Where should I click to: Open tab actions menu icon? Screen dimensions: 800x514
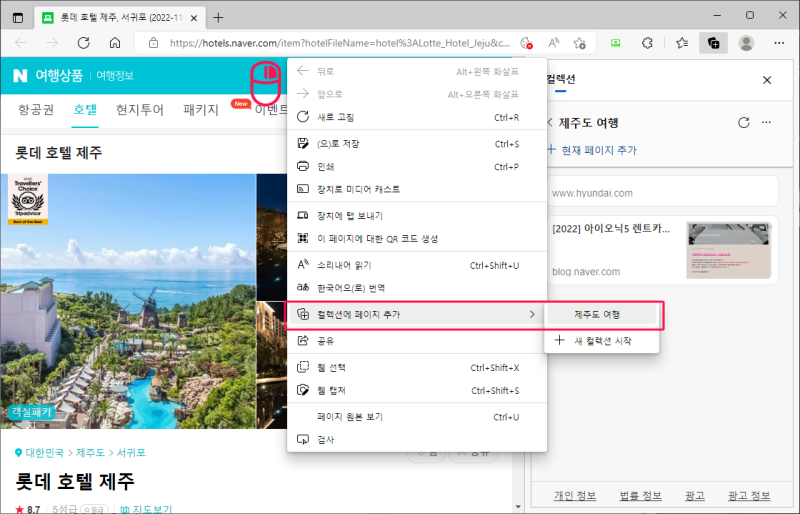click(18, 18)
